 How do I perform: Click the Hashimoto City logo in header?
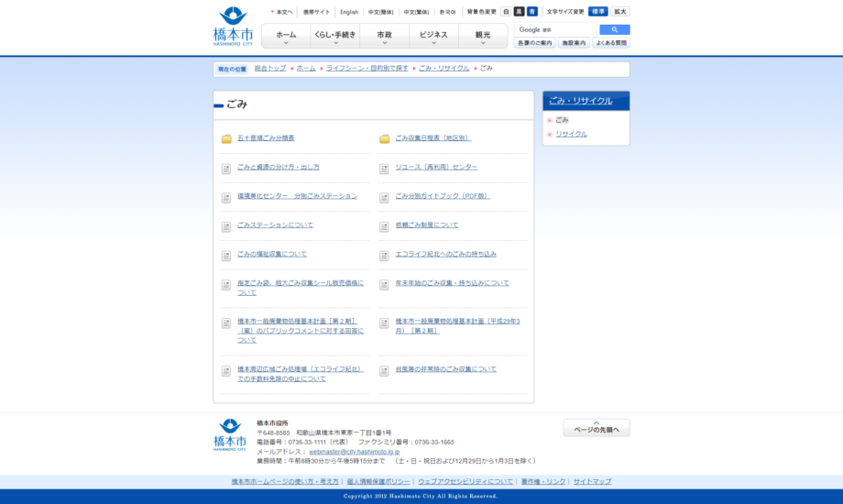click(x=233, y=27)
